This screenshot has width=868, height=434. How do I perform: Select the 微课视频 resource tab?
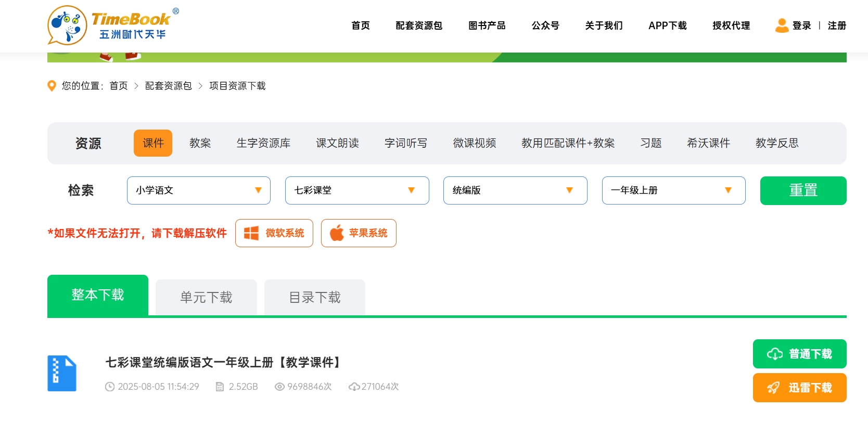(475, 143)
